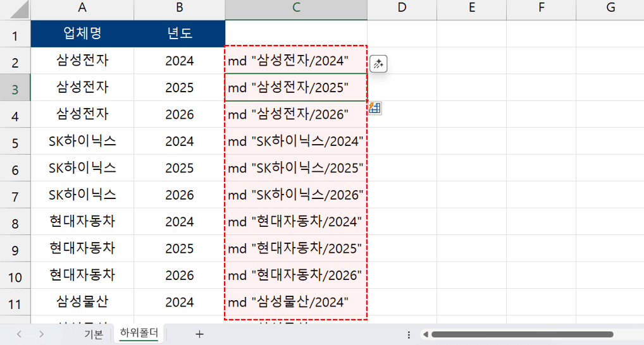
Task: Select column G header
Action: 610,10
